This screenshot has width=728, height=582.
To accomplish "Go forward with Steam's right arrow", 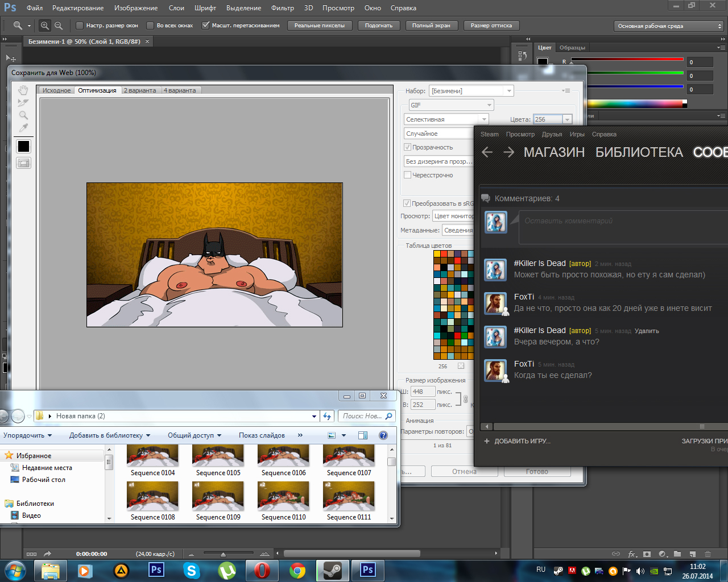I will click(508, 152).
